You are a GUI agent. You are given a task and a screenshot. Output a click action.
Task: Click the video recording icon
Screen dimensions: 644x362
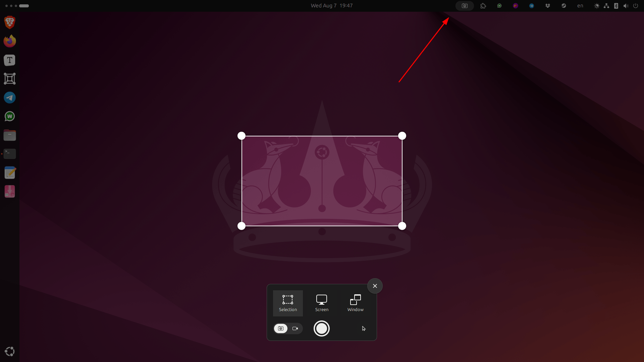pyautogui.click(x=295, y=328)
